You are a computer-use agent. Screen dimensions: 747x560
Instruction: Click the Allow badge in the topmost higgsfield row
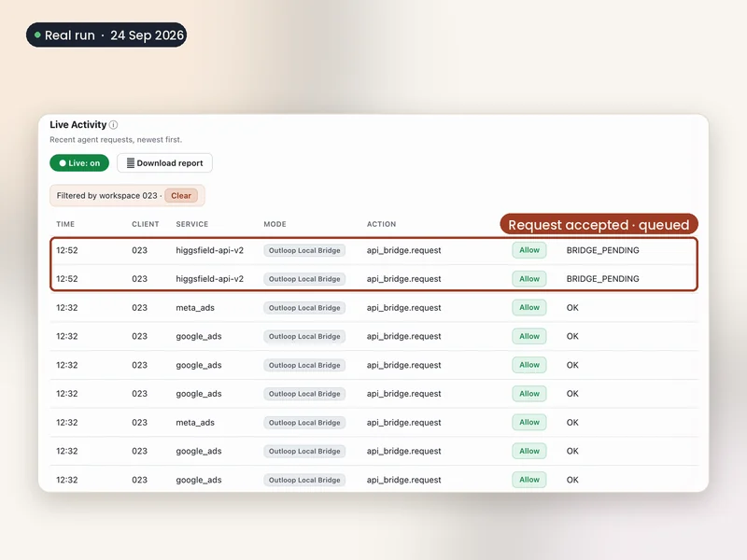(529, 250)
